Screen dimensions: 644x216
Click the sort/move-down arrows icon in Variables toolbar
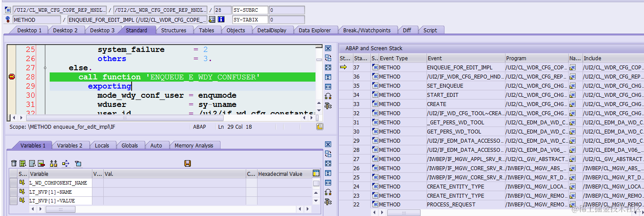click(x=54, y=163)
